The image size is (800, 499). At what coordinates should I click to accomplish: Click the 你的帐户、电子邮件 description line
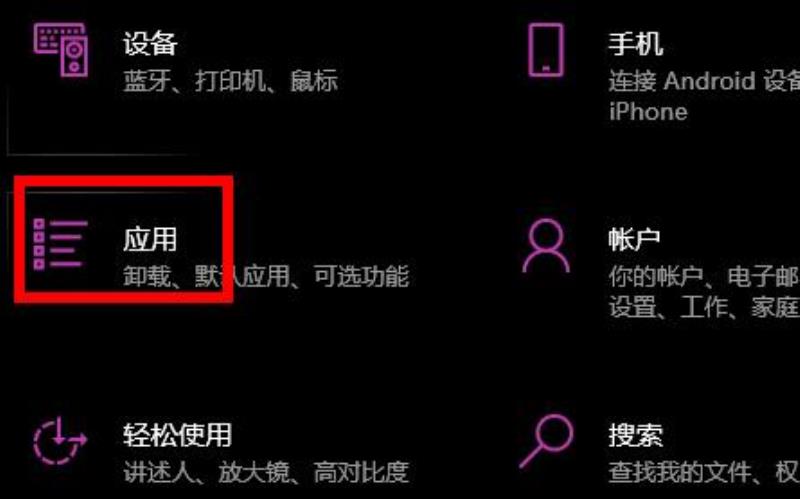click(x=704, y=277)
